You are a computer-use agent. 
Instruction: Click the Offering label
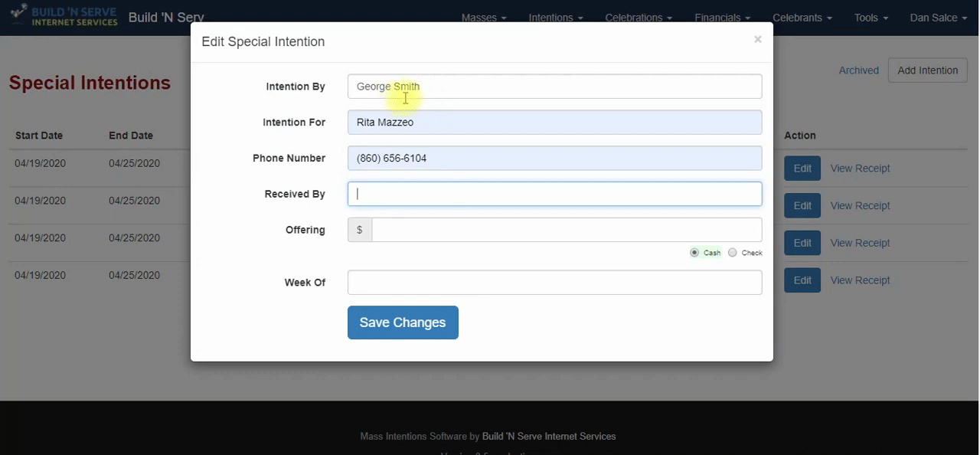pos(305,230)
